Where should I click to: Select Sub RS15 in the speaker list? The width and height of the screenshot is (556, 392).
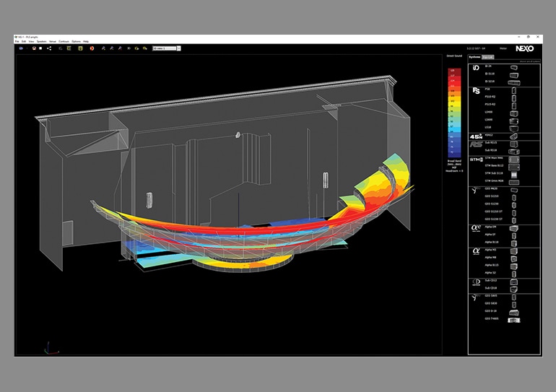click(x=492, y=142)
